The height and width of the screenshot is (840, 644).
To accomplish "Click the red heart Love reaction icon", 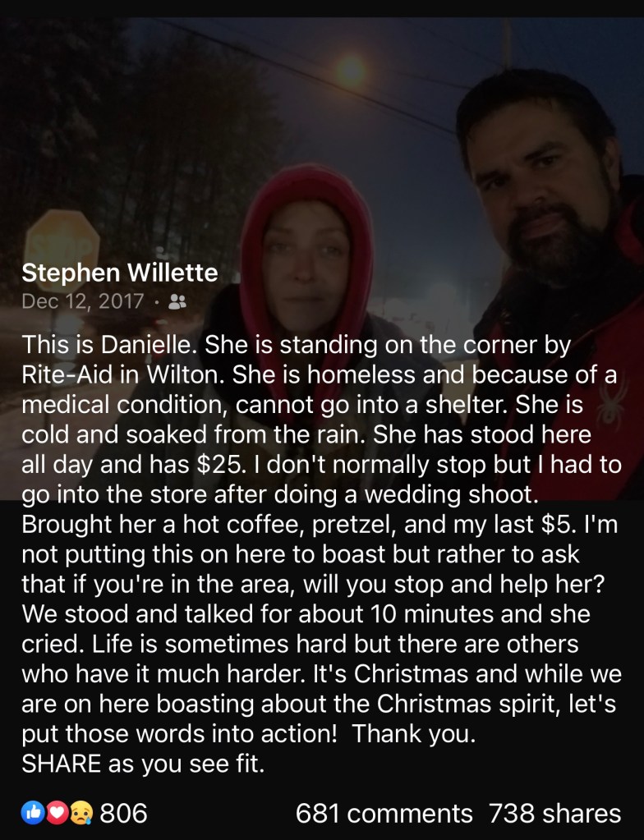I will click(x=57, y=813).
